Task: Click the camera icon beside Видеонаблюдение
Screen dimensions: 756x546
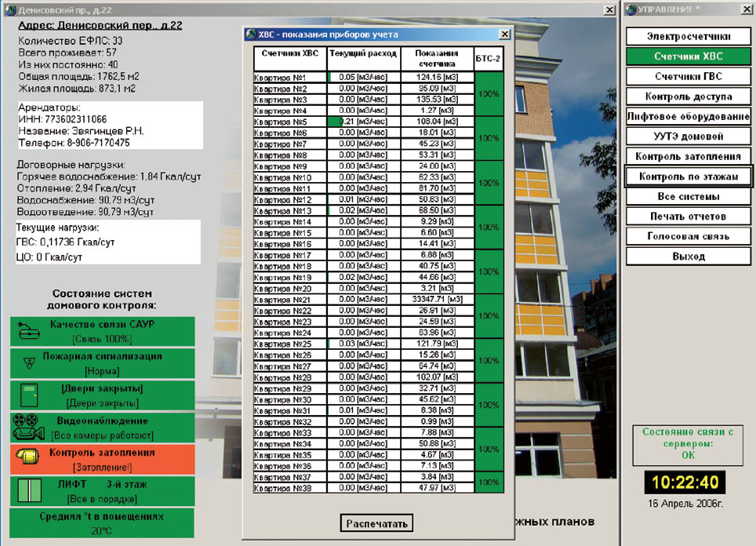Action: (x=28, y=427)
